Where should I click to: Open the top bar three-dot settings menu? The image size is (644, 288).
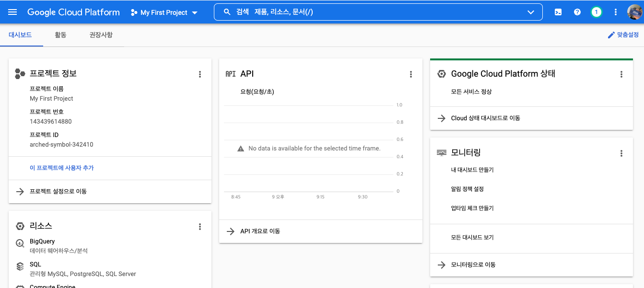616,12
